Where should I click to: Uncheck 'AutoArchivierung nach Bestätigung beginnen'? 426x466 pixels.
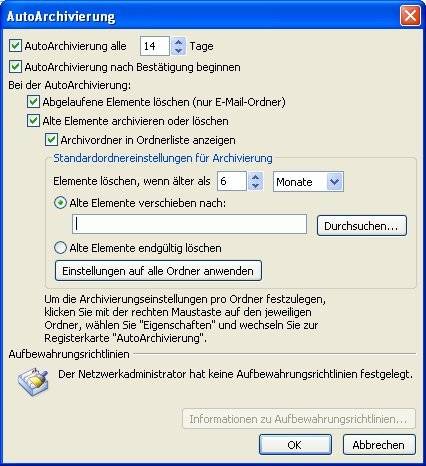15,67
